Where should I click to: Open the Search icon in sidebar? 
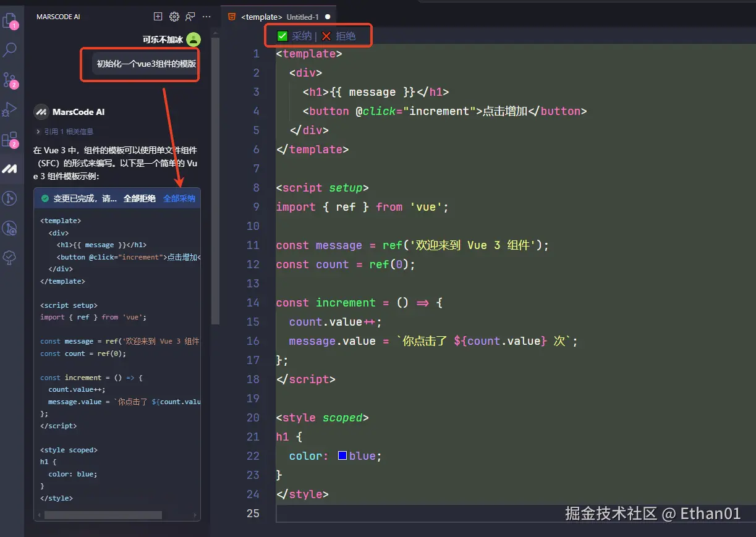(11, 49)
